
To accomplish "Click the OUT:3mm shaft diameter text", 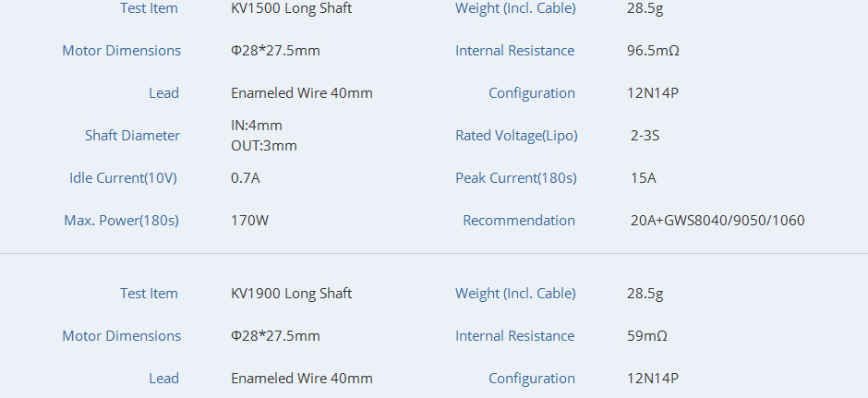I will pyautogui.click(x=264, y=146).
